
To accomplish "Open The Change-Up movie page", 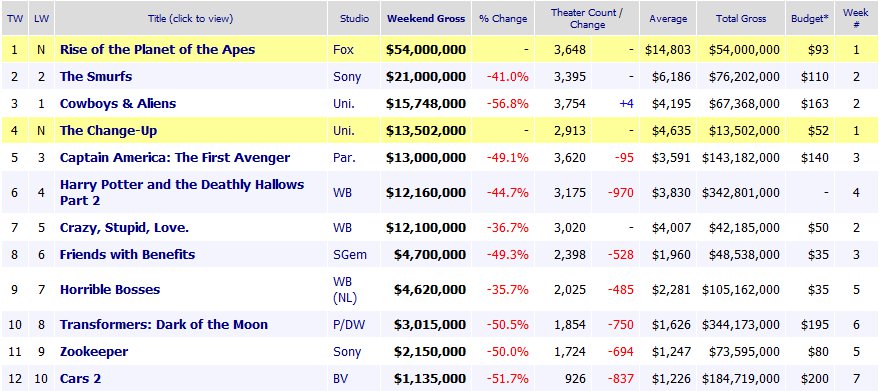I will point(108,131).
